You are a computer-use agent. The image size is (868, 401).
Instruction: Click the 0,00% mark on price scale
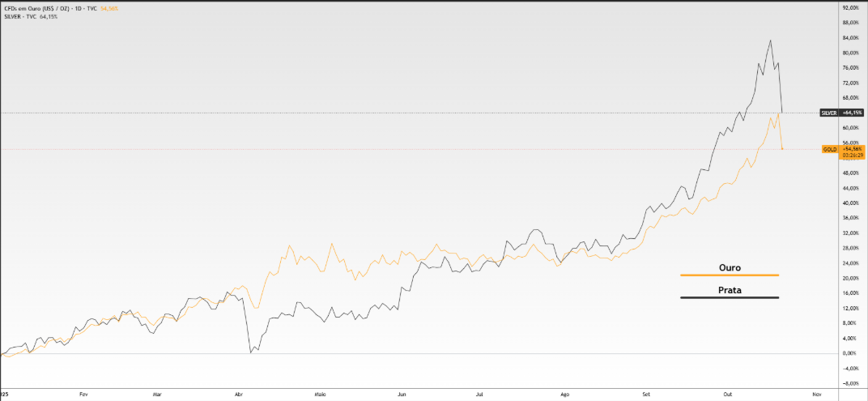pyautogui.click(x=849, y=353)
